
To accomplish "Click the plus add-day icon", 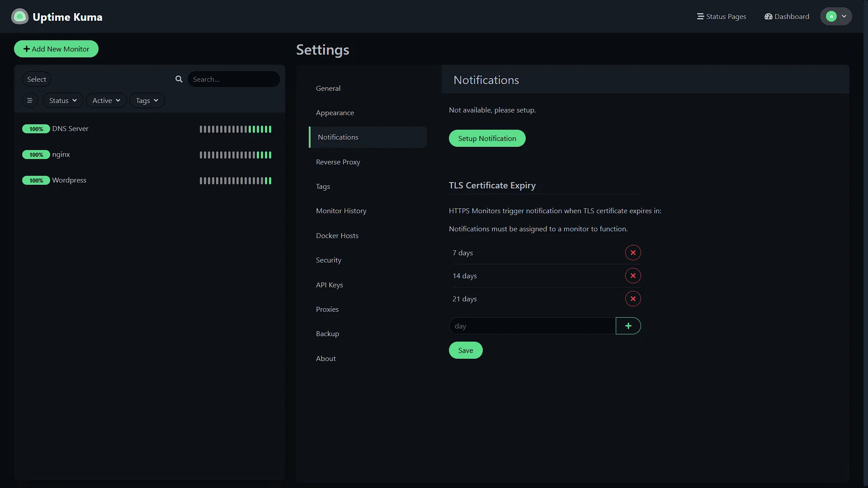I will 628,326.
